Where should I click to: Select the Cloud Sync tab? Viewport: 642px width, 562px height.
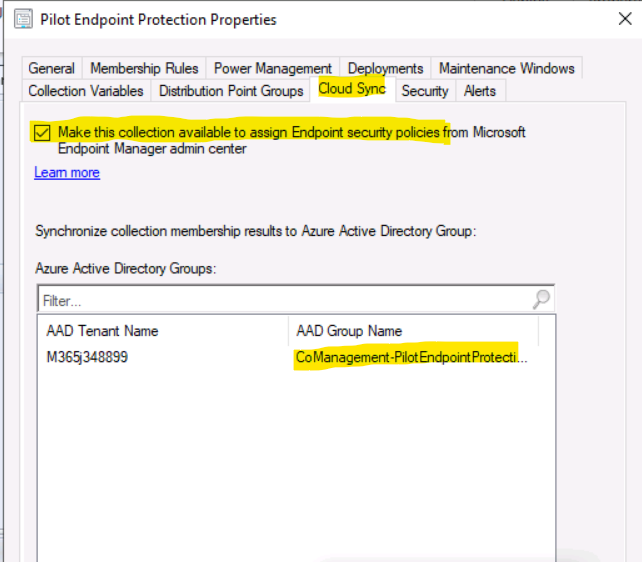(352, 89)
